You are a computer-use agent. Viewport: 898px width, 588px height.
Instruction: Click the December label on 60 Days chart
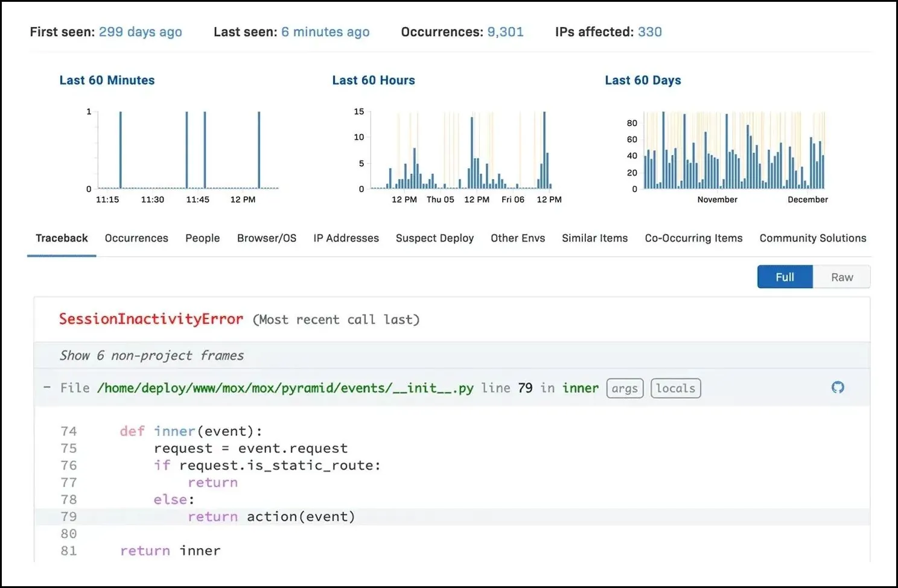tap(808, 200)
